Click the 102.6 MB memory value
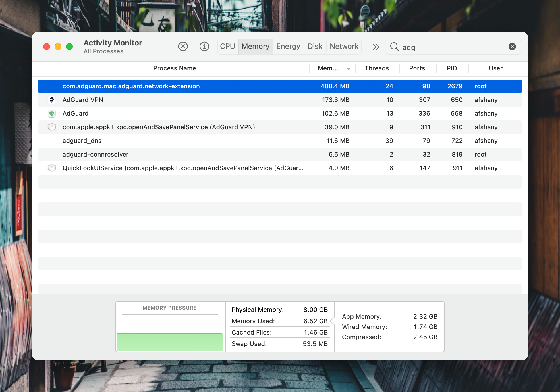Viewport: 560px width, 392px height. (335, 113)
